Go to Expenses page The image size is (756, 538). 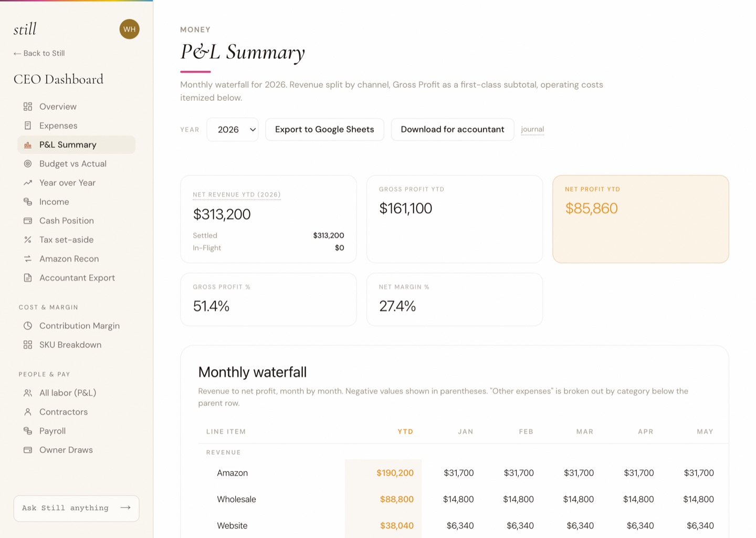point(76,126)
